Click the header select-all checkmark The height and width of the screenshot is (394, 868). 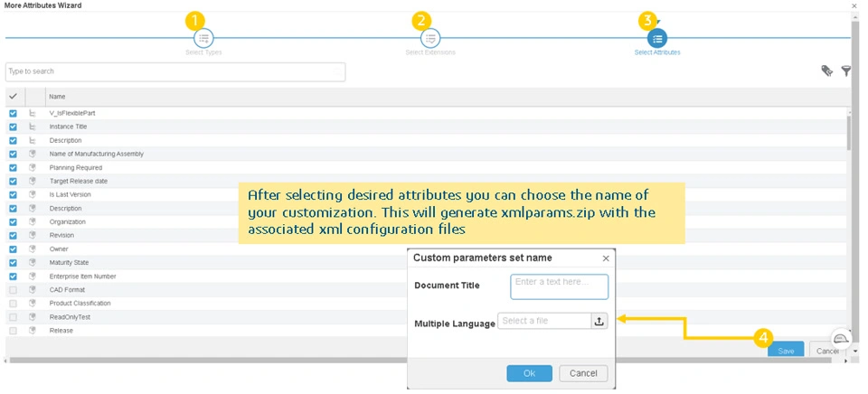point(13,96)
